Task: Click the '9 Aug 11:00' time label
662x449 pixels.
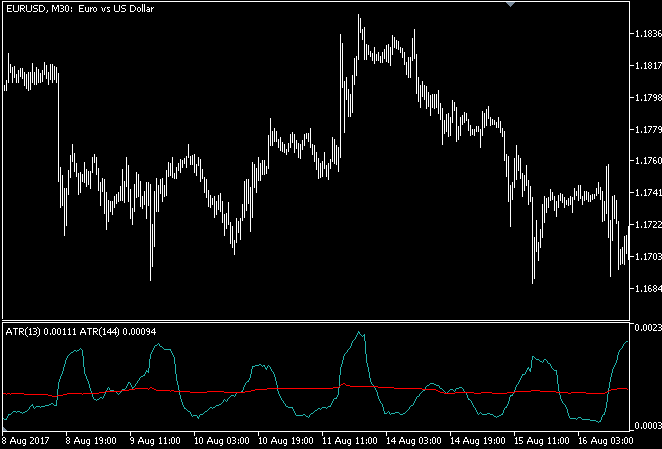Action: (x=155, y=441)
